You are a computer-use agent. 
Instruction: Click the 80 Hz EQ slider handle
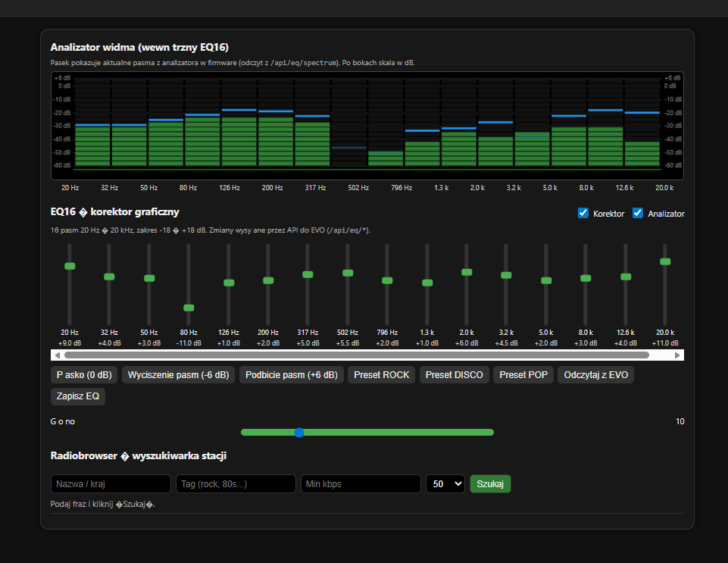[x=189, y=308]
